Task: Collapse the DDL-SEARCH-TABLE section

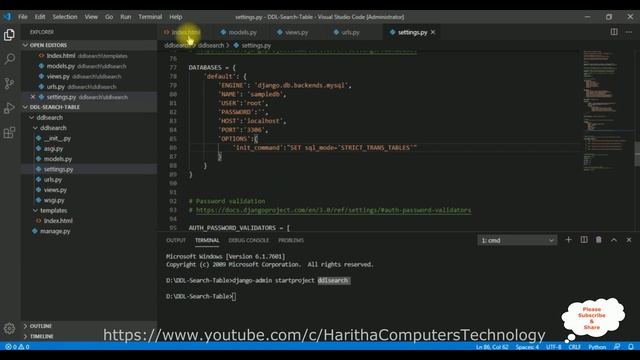Action: coord(89,107)
